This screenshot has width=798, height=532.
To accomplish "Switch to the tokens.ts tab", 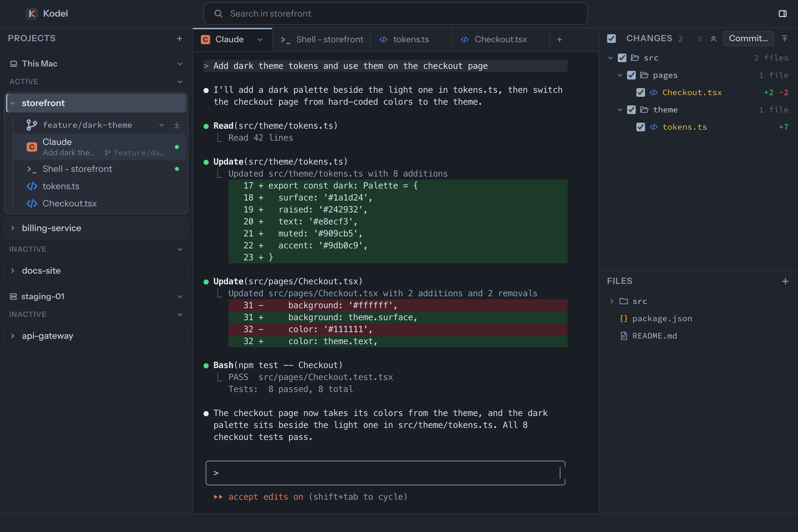I will [x=411, y=40].
